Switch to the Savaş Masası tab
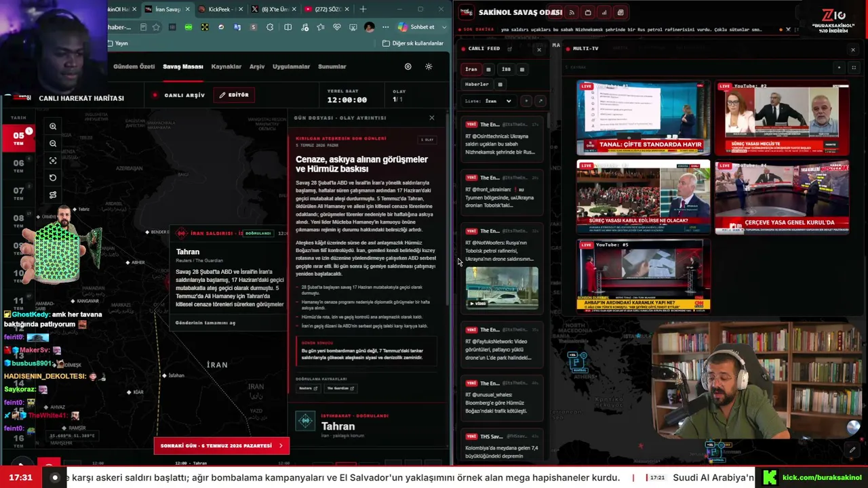 (183, 66)
